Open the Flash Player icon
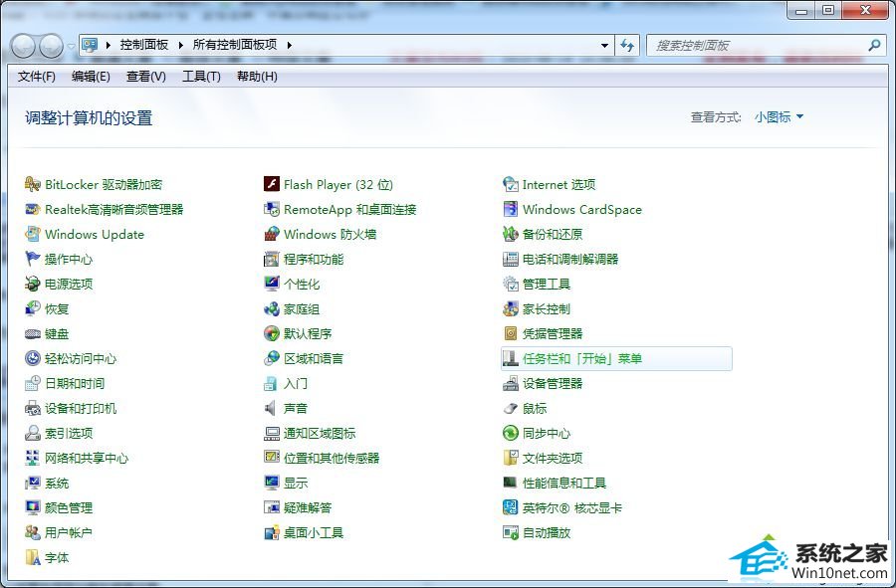The image size is (896, 588). (272, 184)
